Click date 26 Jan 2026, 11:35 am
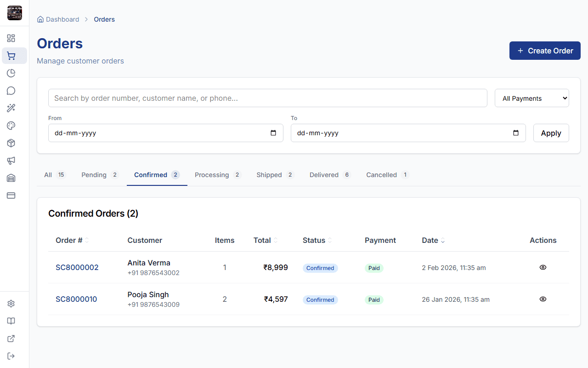588x368 pixels. 456,299
